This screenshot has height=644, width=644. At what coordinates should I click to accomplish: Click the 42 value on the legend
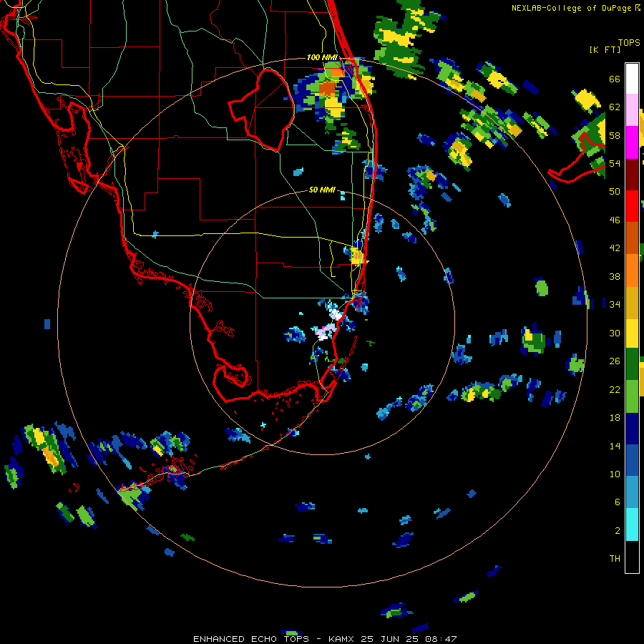point(615,248)
